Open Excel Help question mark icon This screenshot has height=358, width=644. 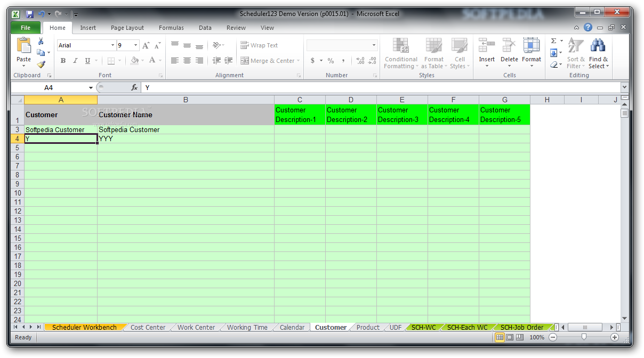(587, 27)
